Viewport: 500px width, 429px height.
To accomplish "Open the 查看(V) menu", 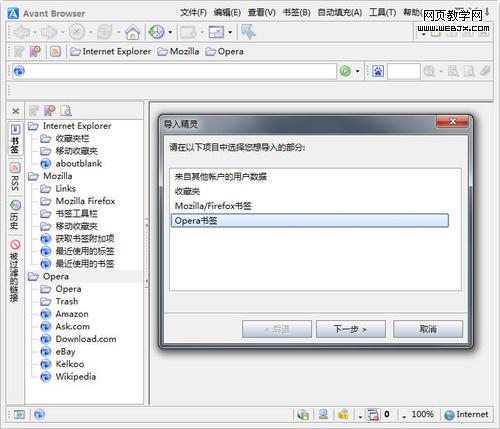I will click(x=262, y=13).
